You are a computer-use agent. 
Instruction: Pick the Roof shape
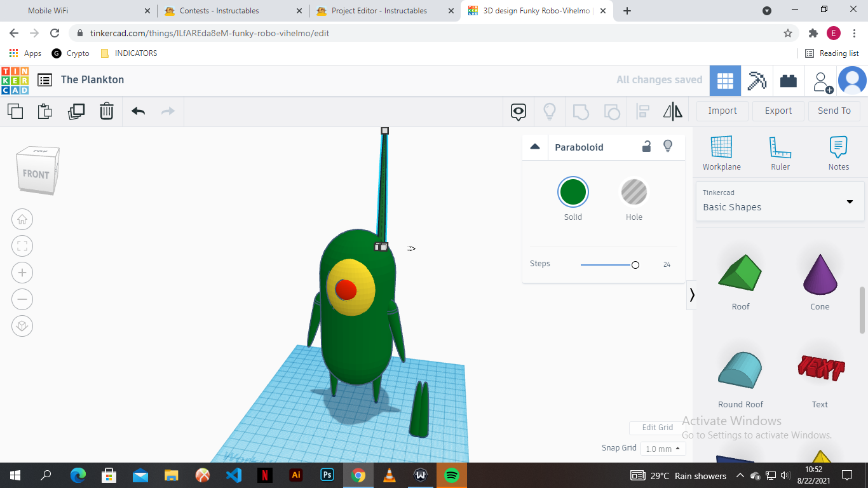(740, 273)
